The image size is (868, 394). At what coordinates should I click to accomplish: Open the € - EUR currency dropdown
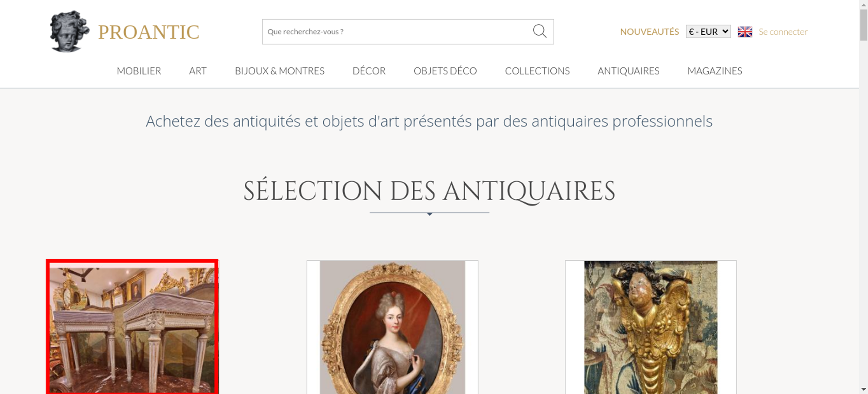click(x=708, y=32)
